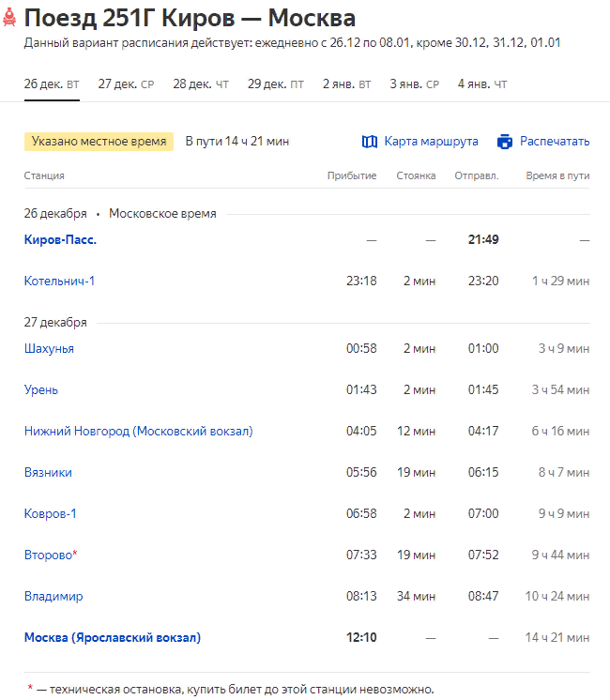Open Москва (Ярославский вокзал) link
Screen dimensions: 610x700
click(x=113, y=637)
